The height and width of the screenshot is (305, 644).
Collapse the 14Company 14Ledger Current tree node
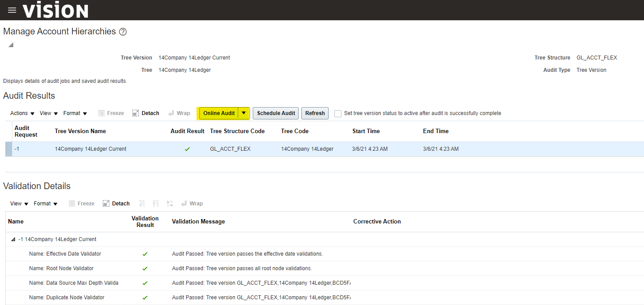click(12, 239)
